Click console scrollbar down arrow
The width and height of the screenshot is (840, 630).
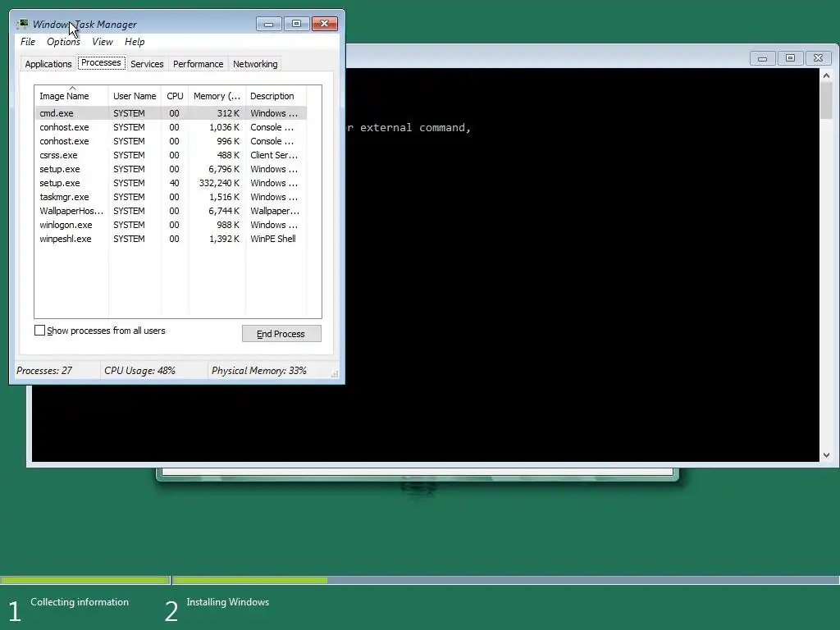point(826,455)
